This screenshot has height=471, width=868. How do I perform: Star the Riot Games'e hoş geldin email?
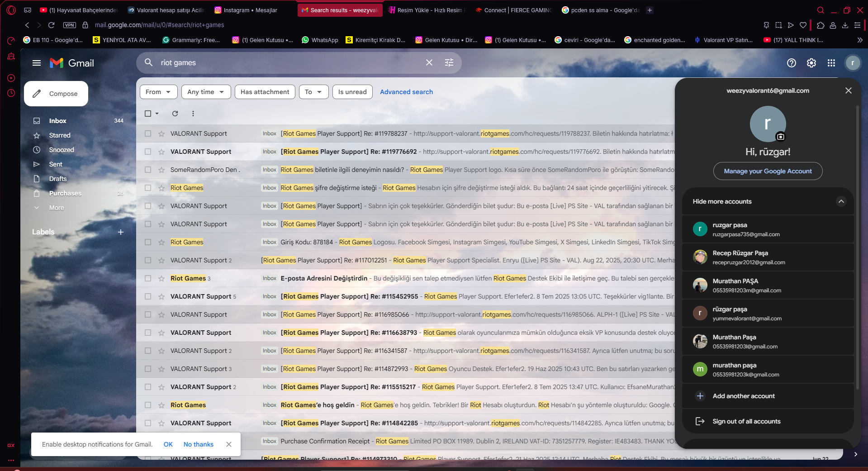(x=161, y=405)
